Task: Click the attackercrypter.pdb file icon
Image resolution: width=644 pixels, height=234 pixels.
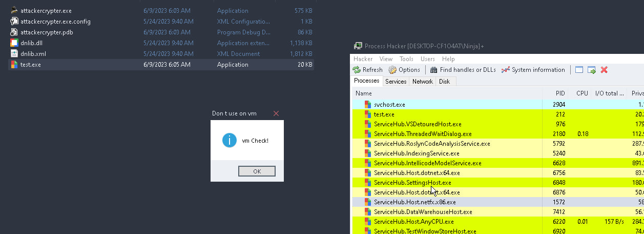Action: [14, 32]
